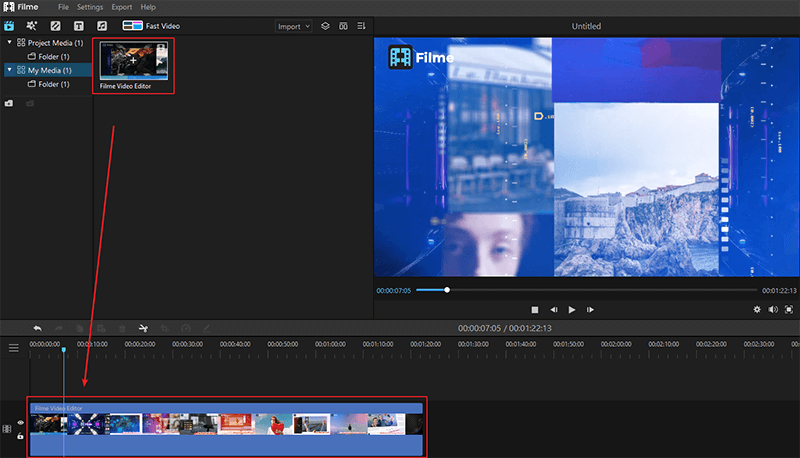Viewport: 800px width, 458px height.
Task: Collapse the Project Media tree node
Action: coord(9,42)
